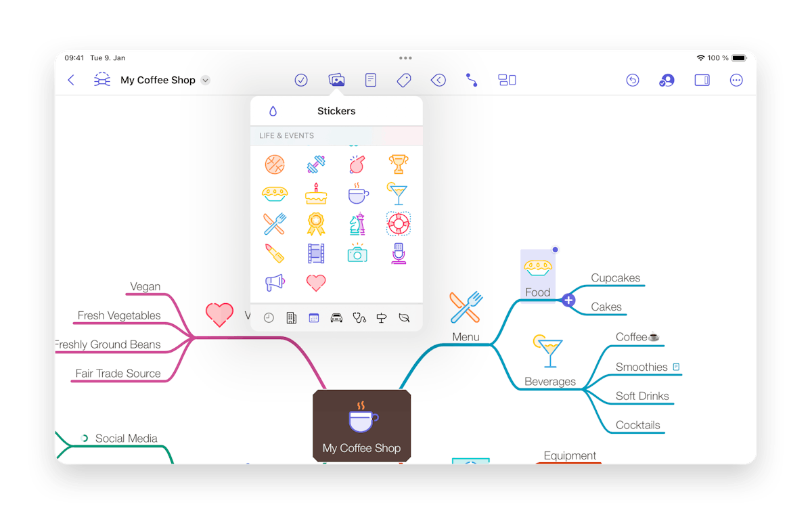Open the Tags panel

404,80
